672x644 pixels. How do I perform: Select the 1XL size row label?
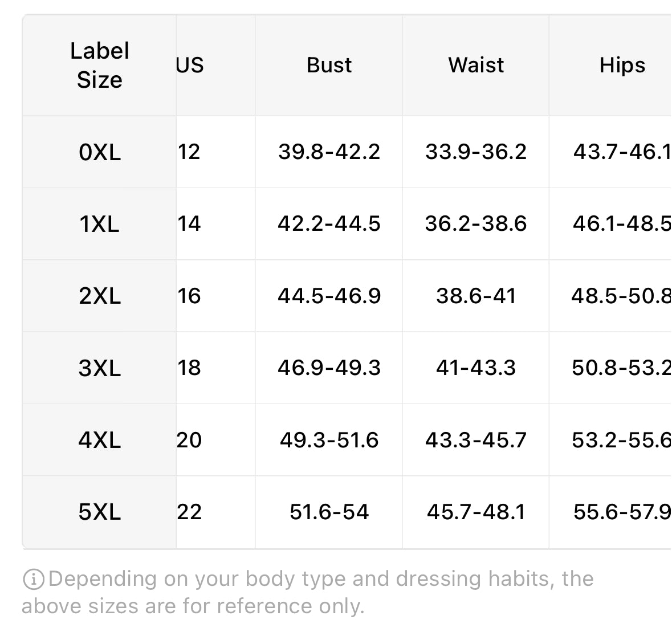tap(99, 223)
